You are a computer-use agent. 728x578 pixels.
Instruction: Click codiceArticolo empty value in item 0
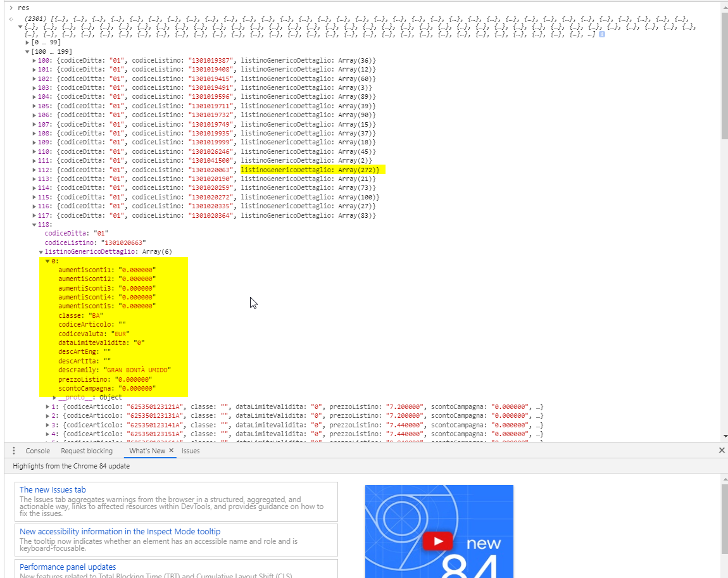pyautogui.click(x=122, y=325)
